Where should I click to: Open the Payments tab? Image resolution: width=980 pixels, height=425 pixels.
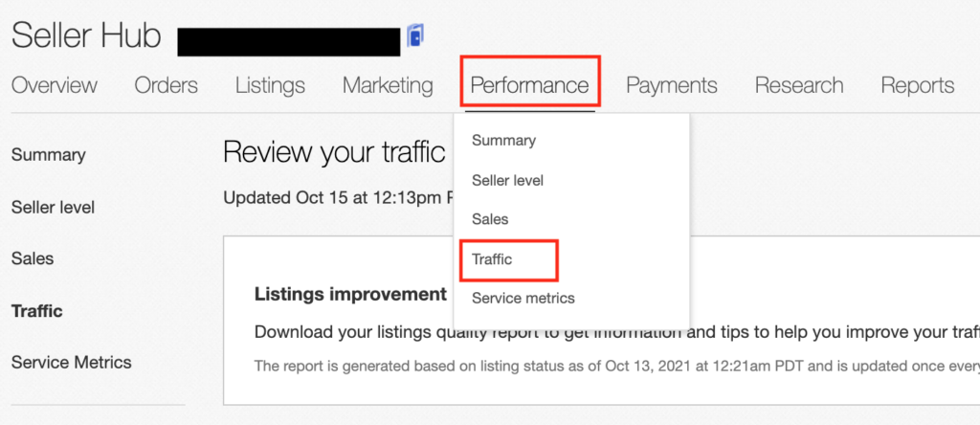point(672,85)
